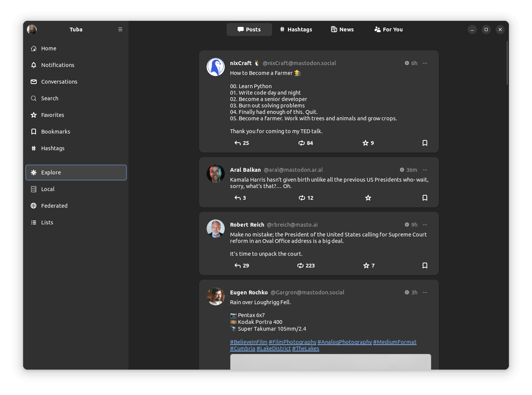Open more options on Eugen Rochko's post
532x395 pixels.
[x=425, y=292]
